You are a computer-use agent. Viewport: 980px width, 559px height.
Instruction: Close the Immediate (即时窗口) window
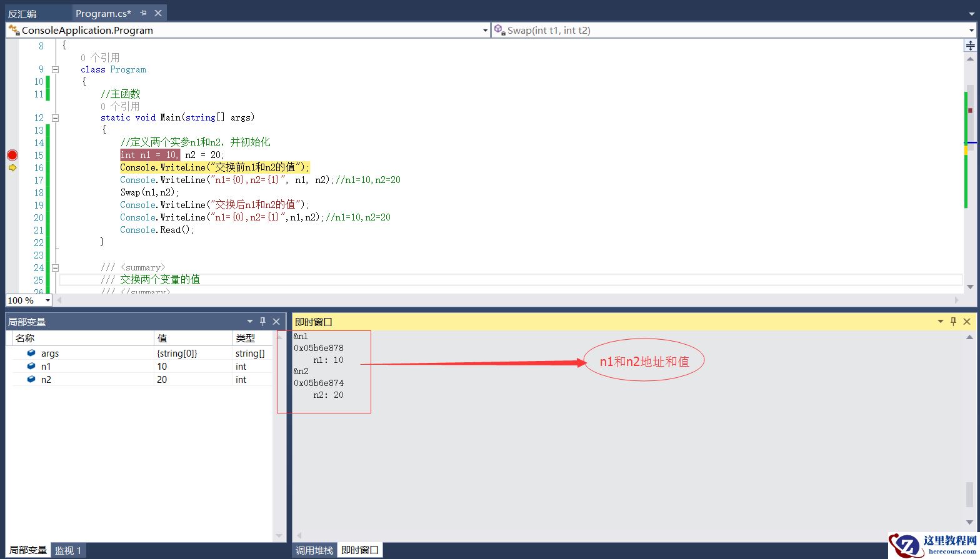point(967,322)
